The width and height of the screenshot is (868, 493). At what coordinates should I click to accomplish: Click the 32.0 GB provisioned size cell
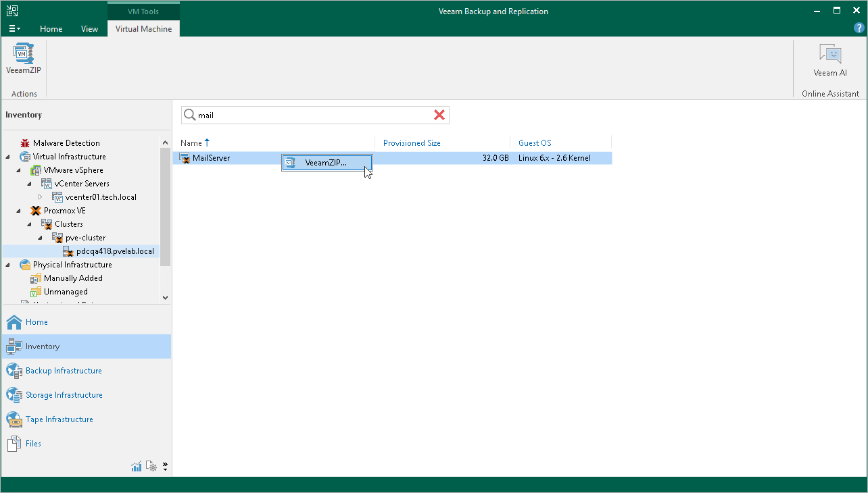point(496,158)
